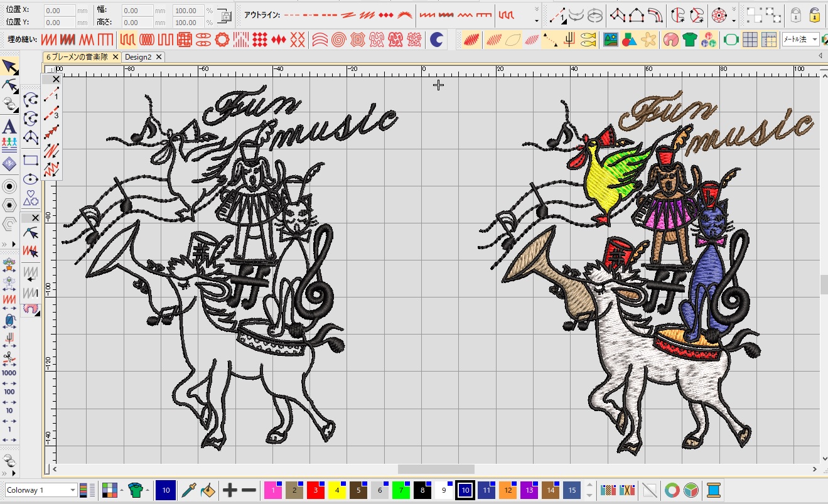Select purple color swatch 13

529,490
